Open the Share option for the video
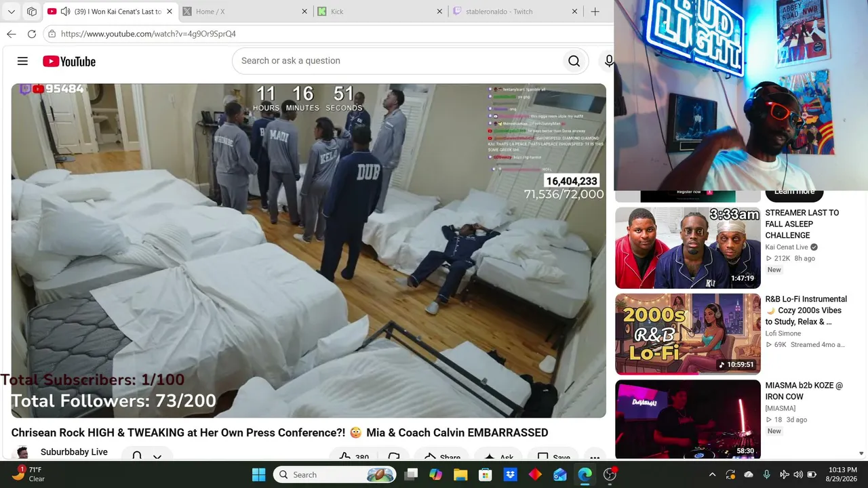The width and height of the screenshot is (868, 488). click(441, 457)
